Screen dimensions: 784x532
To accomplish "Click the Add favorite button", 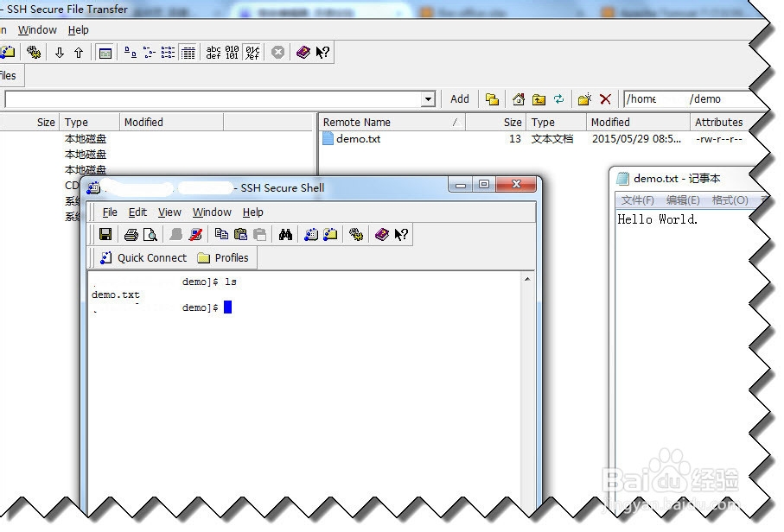I will [x=460, y=99].
